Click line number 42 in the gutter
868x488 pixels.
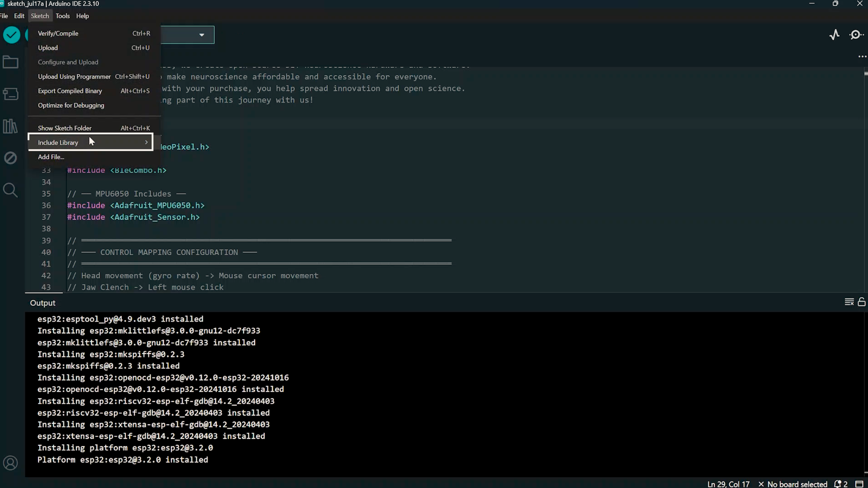click(x=46, y=275)
